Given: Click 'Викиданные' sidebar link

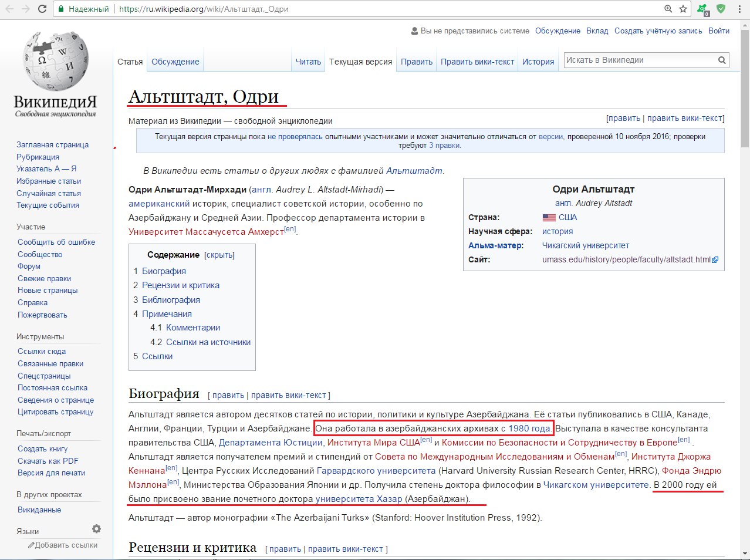Looking at the screenshot, I should click(x=39, y=510).
